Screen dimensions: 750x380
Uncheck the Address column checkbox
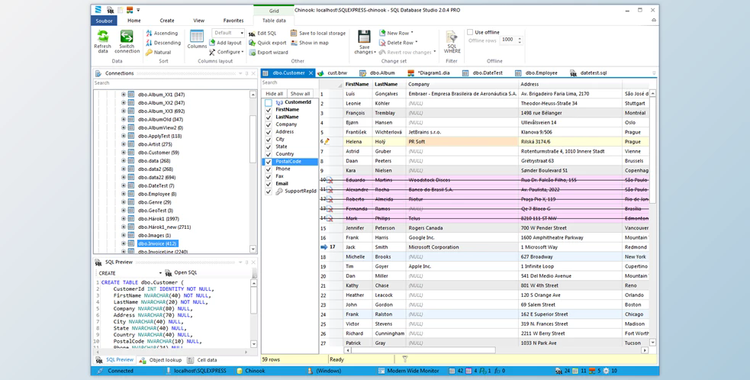pyautogui.click(x=268, y=132)
